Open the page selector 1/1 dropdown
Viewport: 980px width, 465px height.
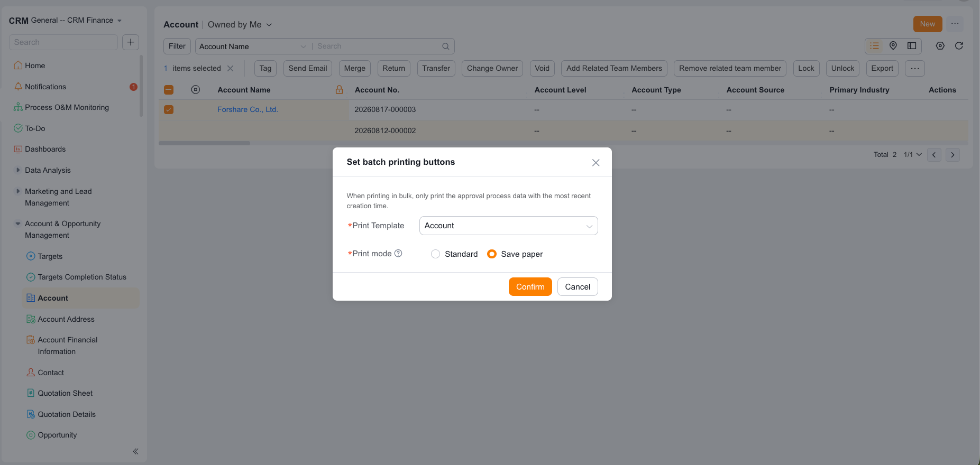pos(913,155)
